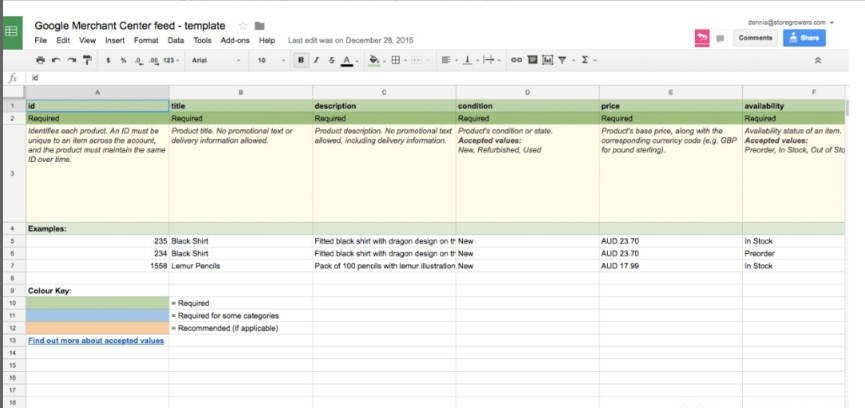Select the 'Examples:' cell
Screen dimensions: 865x408
[98, 229]
